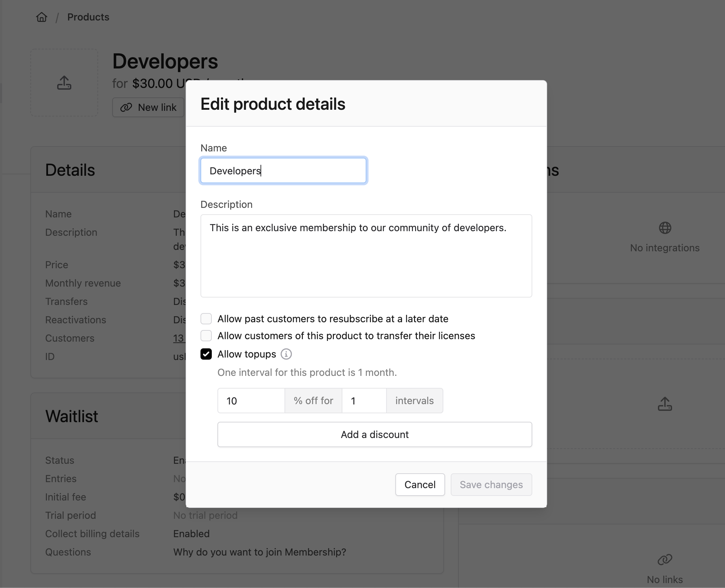Click the upload icon in right panel
Viewport: 725px width, 588px height.
pos(665,404)
